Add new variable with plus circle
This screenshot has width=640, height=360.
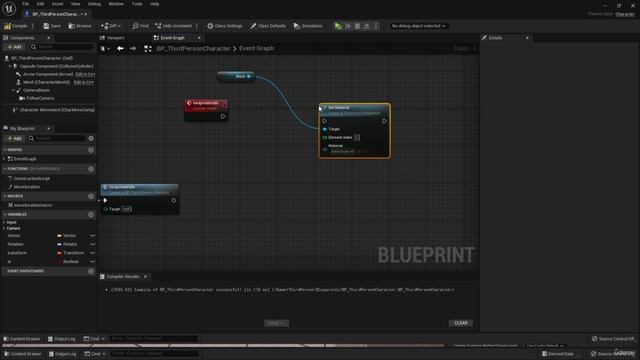[91, 214]
